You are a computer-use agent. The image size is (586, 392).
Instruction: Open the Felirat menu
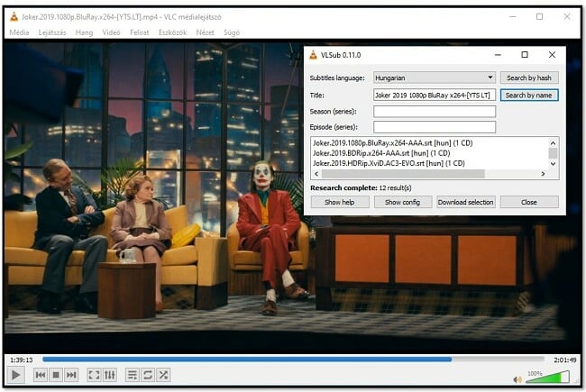pyautogui.click(x=140, y=32)
